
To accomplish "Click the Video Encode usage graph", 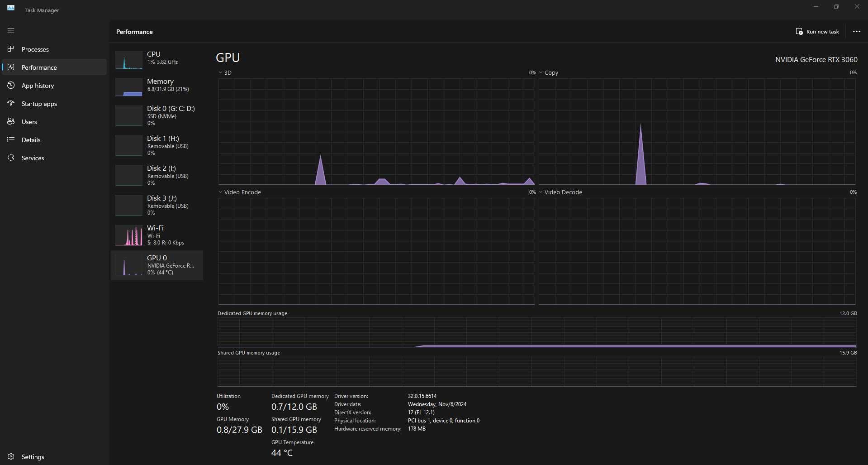I will pyautogui.click(x=376, y=251).
